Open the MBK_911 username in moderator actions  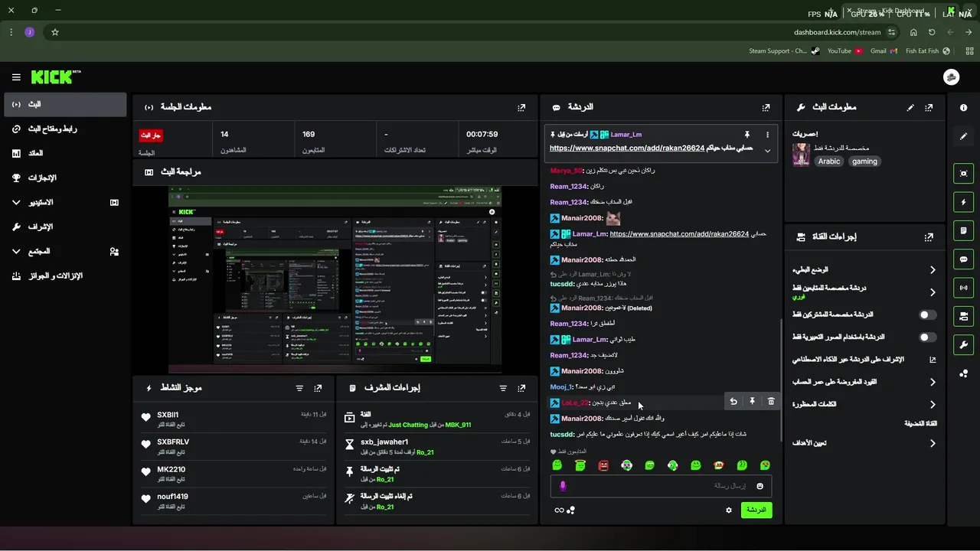tap(458, 425)
